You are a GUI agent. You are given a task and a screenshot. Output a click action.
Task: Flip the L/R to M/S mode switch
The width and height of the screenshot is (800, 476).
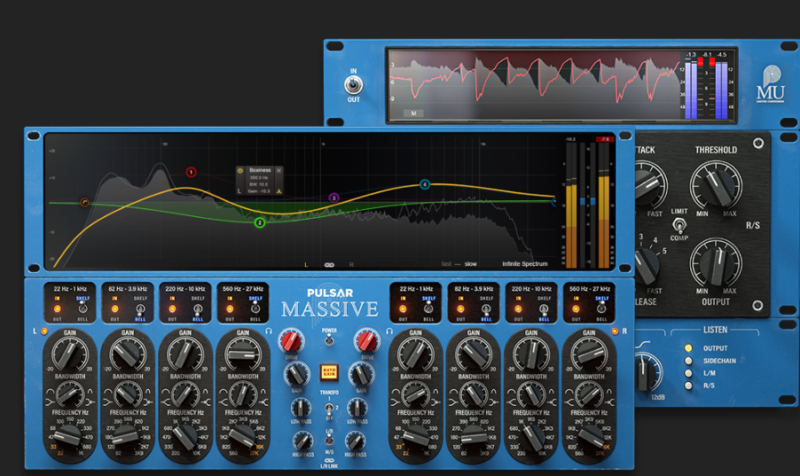[329, 441]
